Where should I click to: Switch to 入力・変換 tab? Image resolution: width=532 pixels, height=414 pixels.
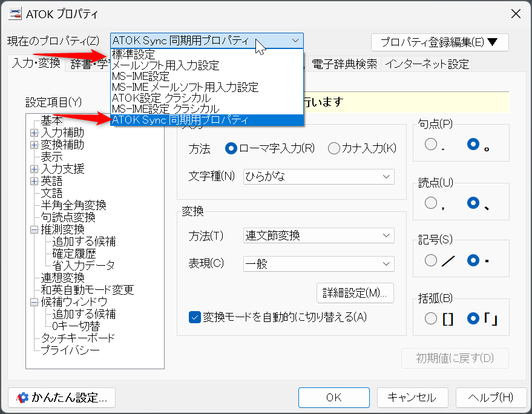[36, 64]
